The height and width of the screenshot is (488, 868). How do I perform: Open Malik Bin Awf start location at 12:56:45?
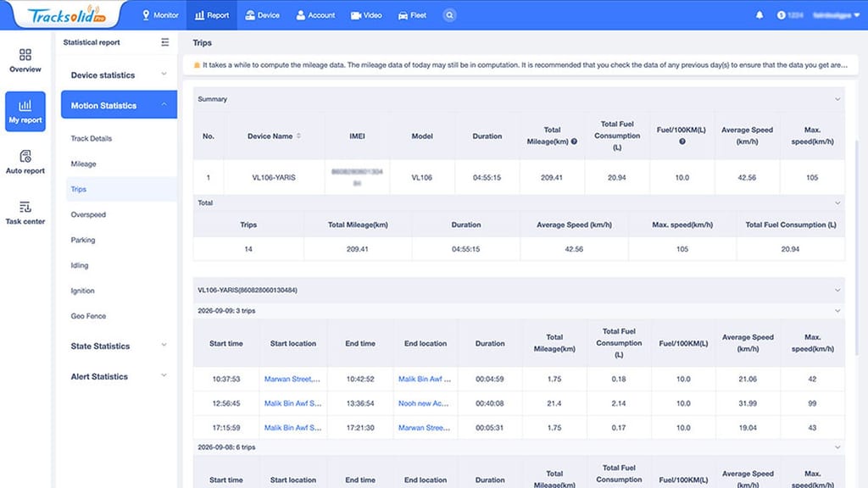(x=292, y=403)
